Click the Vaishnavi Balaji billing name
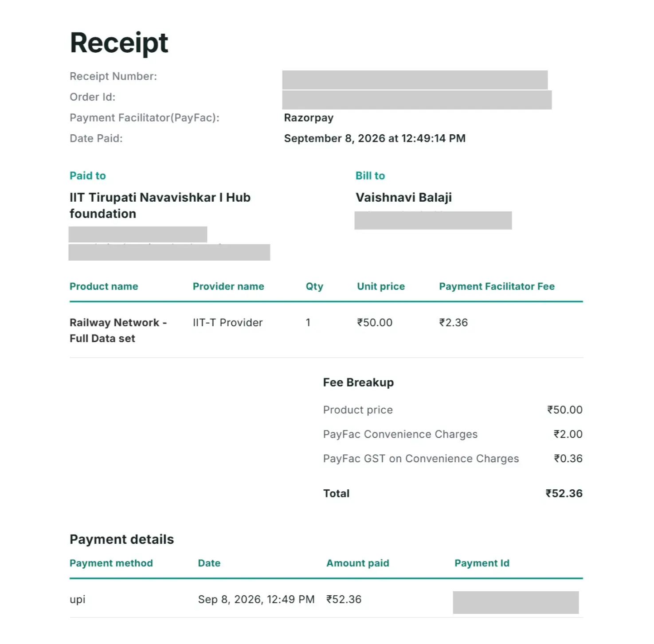Viewport: 654px width, 644px height. click(x=403, y=197)
